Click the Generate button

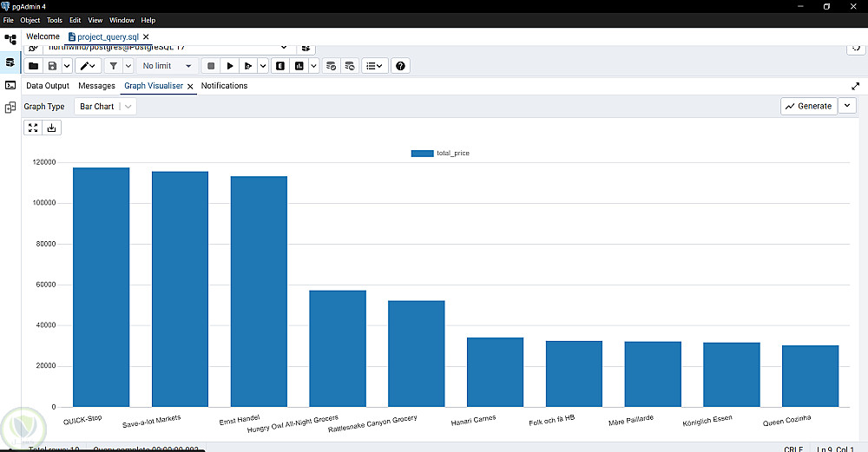809,106
